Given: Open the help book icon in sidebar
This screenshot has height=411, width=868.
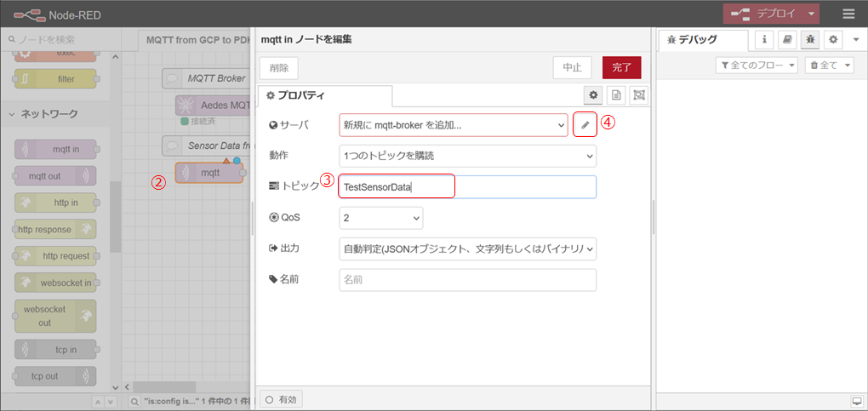Looking at the screenshot, I should 787,40.
